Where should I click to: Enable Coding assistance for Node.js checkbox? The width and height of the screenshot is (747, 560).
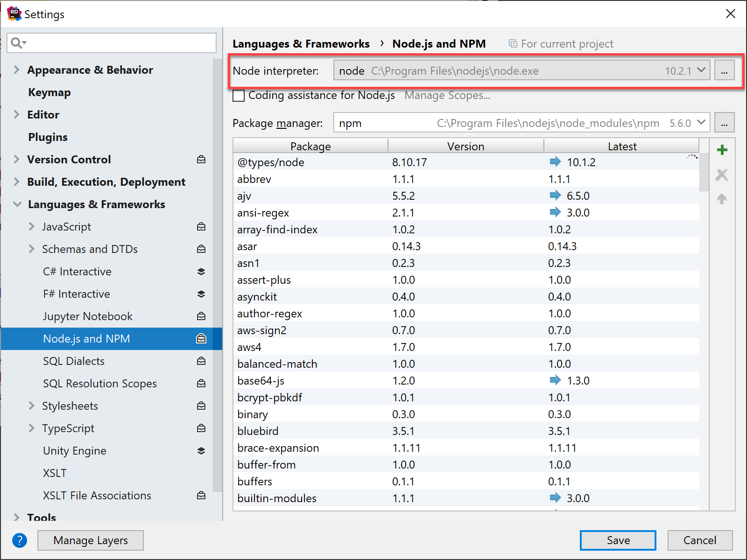[239, 96]
